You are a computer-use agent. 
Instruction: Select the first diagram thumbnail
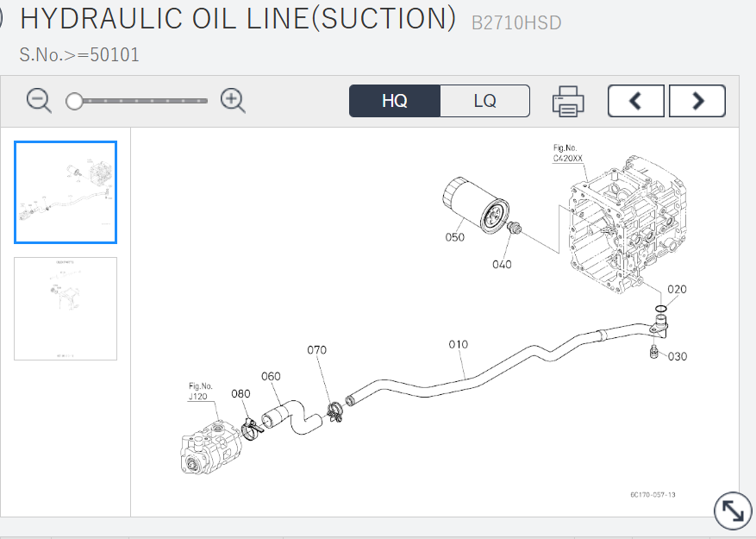[x=66, y=192]
